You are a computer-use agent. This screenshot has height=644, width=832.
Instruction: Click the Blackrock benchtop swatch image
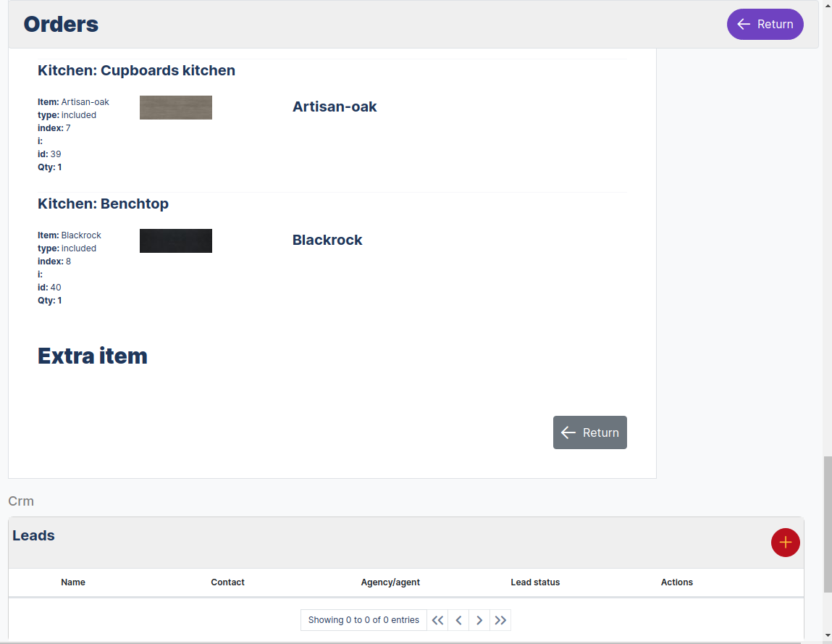[176, 241]
